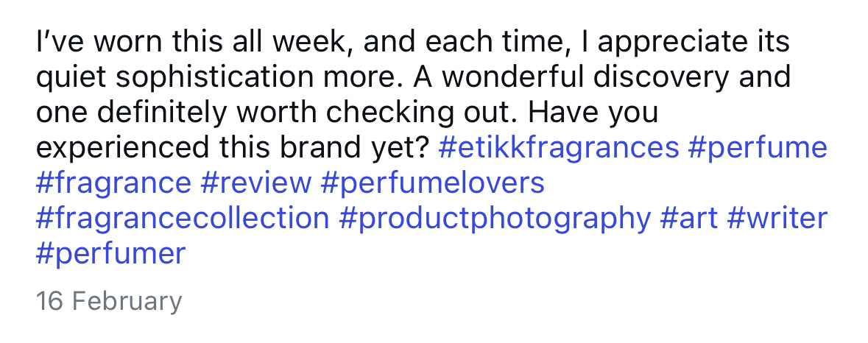Open the #fragrancecollection hashtag
The width and height of the screenshot is (868, 343).
click(183, 219)
